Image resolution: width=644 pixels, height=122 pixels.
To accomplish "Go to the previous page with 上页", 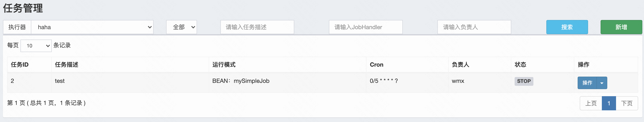I will [x=591, y=103].
